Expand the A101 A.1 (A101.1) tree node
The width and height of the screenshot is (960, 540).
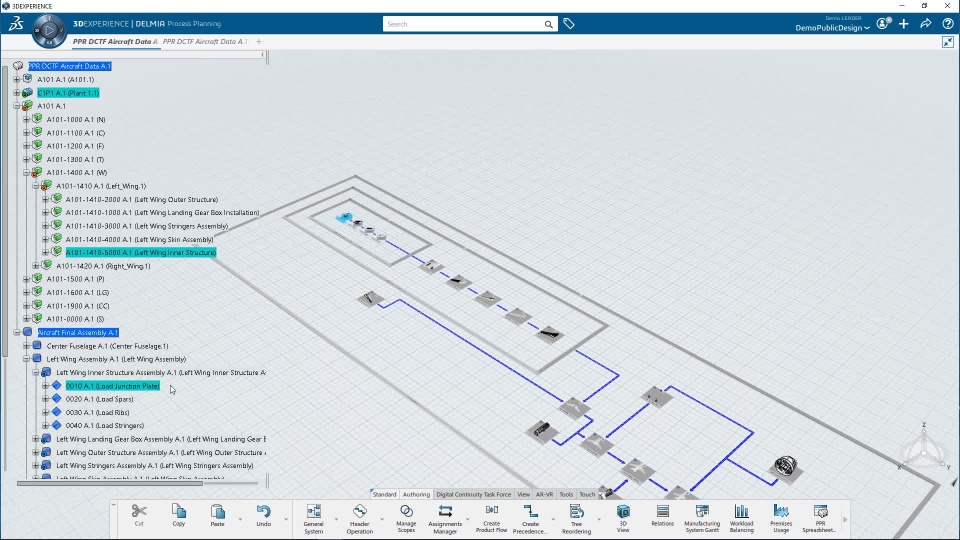17,80
